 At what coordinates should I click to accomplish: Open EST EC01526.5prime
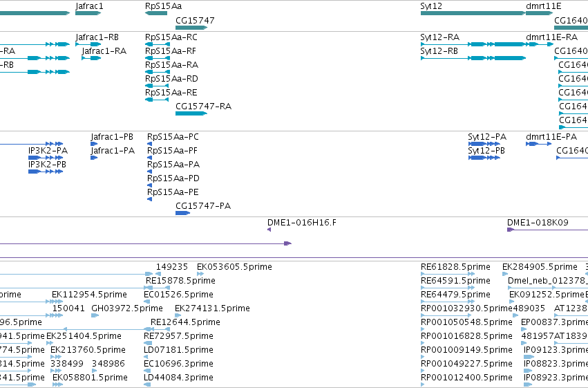tap(178, 295)
